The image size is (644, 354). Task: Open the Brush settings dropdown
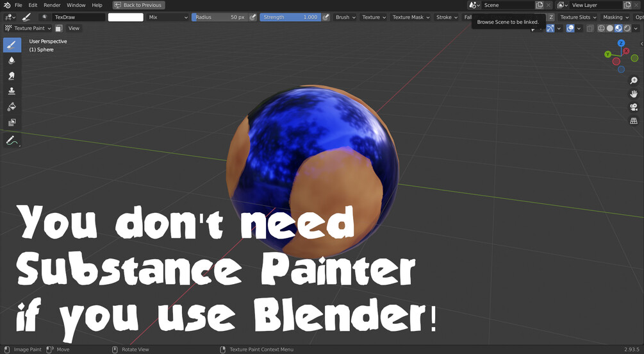coord(345,17)
